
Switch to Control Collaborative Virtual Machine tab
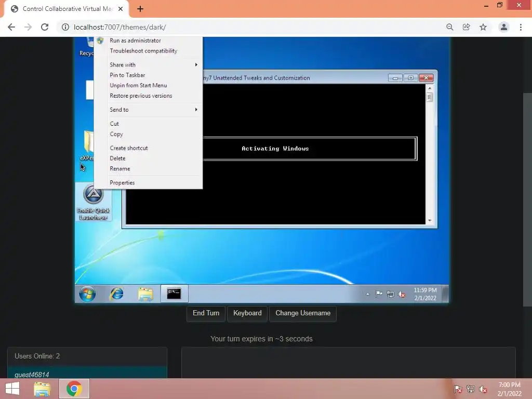(66, 9)
